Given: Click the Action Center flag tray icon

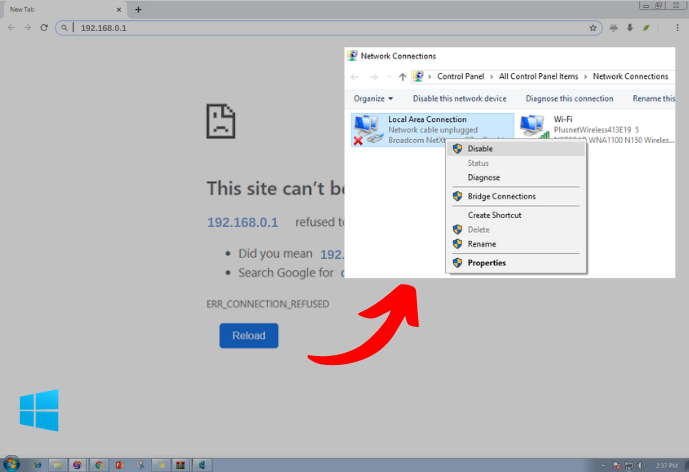Looking at the screenshot, I should (617, 465).
